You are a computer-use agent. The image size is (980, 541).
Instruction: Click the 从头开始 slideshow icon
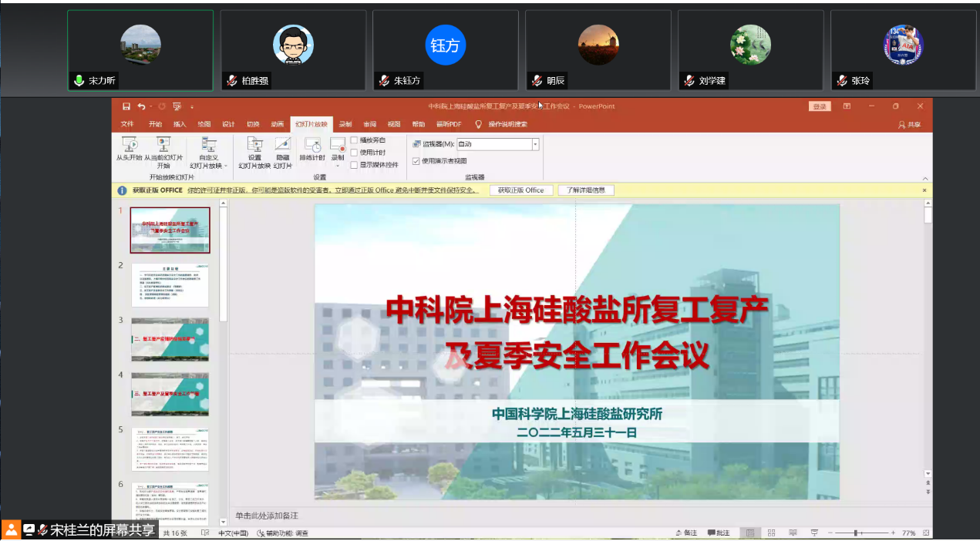[x=129, y=145]
